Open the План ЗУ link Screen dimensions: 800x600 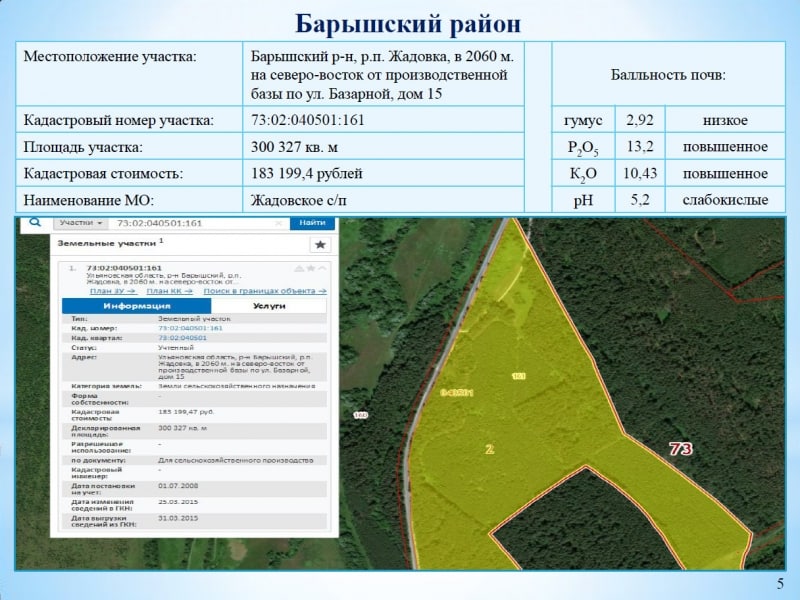113,291
